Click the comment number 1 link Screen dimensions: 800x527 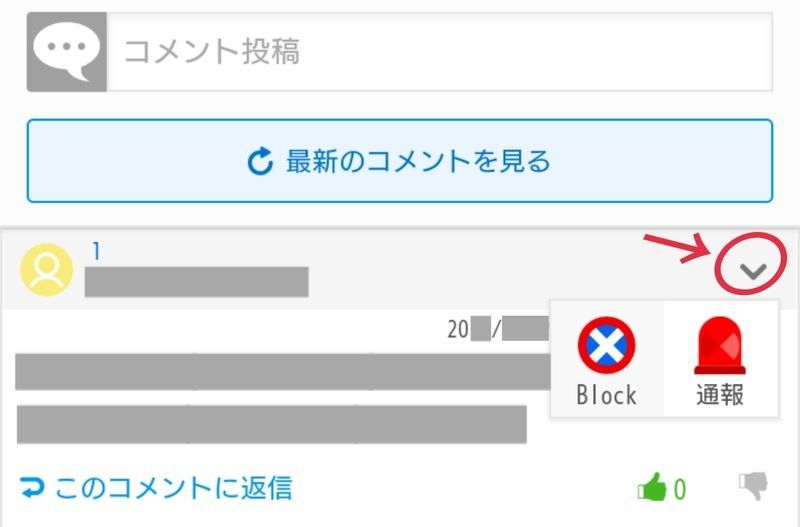[x=96, y=253]
